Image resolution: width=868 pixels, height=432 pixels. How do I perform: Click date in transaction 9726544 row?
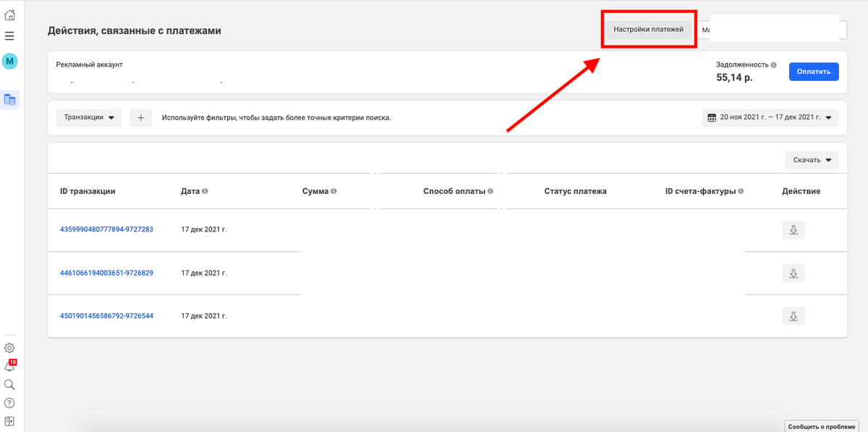(204, 315)
